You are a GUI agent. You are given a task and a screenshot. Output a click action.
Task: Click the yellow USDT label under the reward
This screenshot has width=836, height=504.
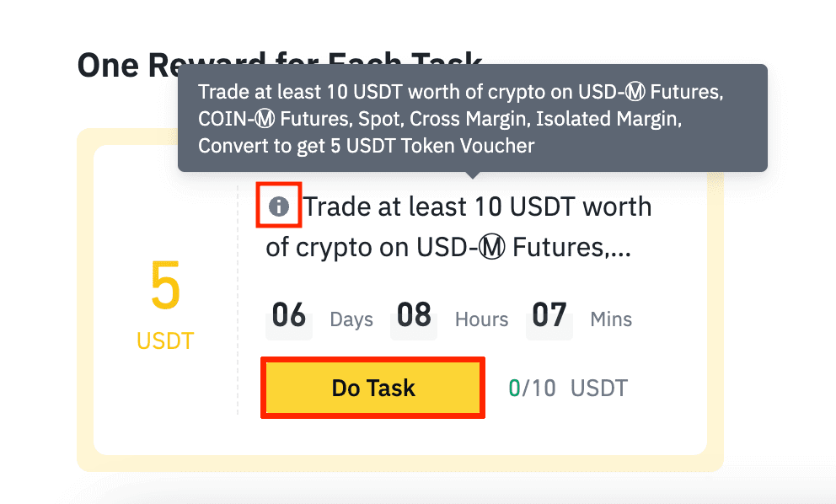(165, 341)
